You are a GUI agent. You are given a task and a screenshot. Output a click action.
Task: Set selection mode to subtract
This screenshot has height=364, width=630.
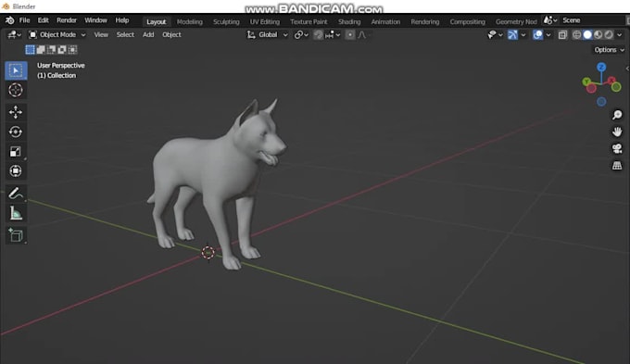tap(51, 49)
